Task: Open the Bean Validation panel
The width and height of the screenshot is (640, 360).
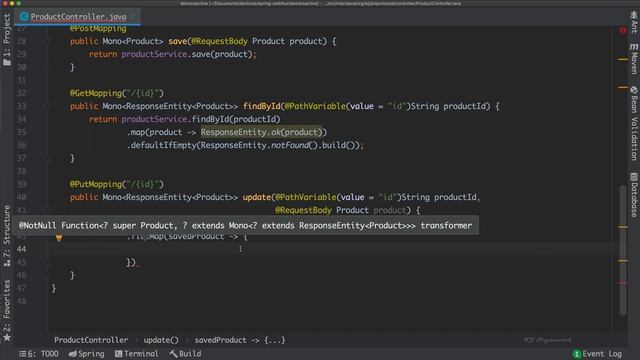Action: pyautogui.click(x=633, y=123)
